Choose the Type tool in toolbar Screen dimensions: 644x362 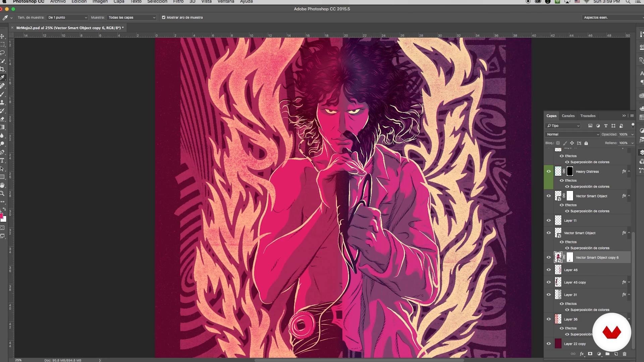click(x=2, y=161)
